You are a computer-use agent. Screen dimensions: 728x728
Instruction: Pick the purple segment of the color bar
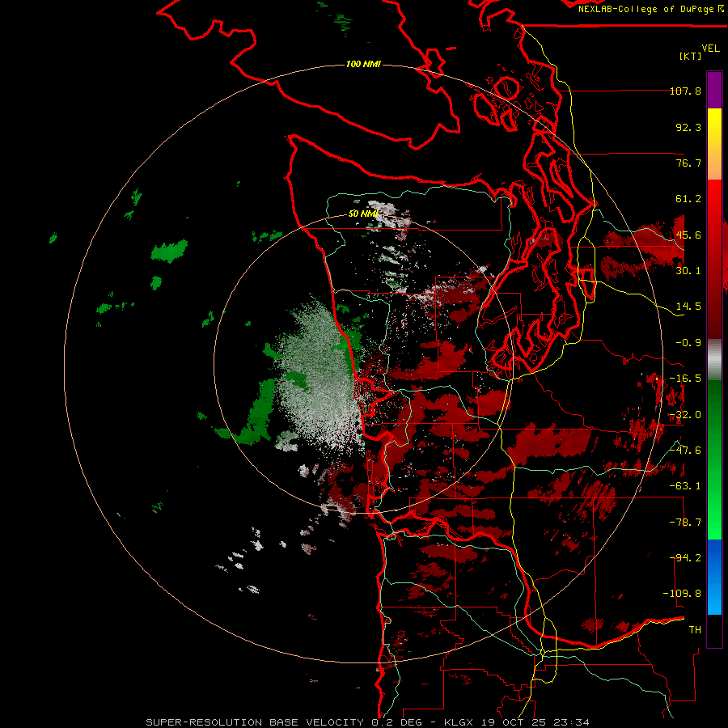[714, 90]
